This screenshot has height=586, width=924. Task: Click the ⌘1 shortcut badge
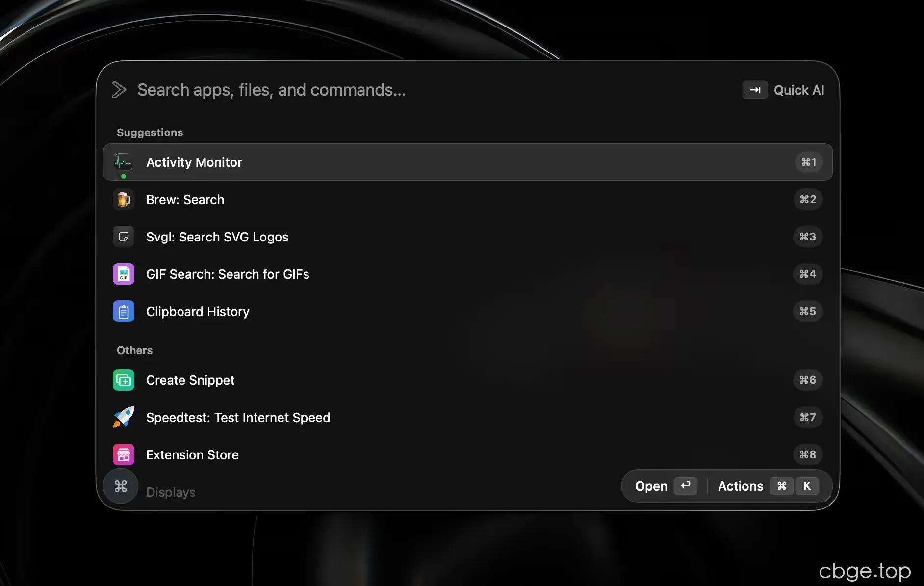tap(809, 162)
